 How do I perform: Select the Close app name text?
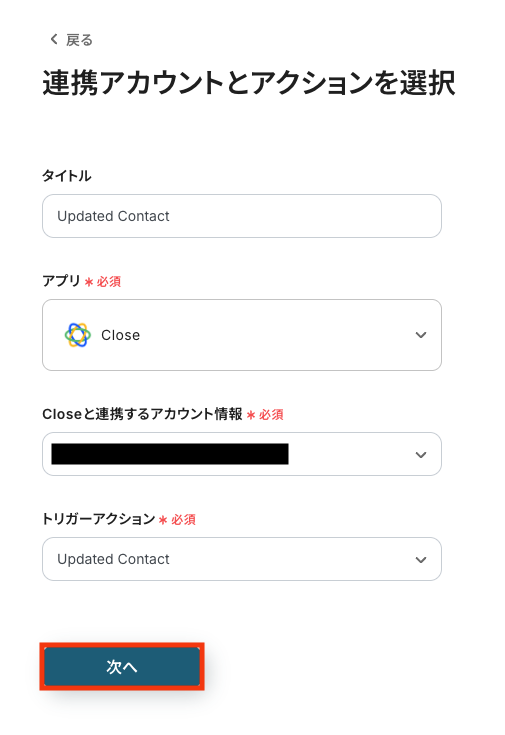tap(121, 335)
